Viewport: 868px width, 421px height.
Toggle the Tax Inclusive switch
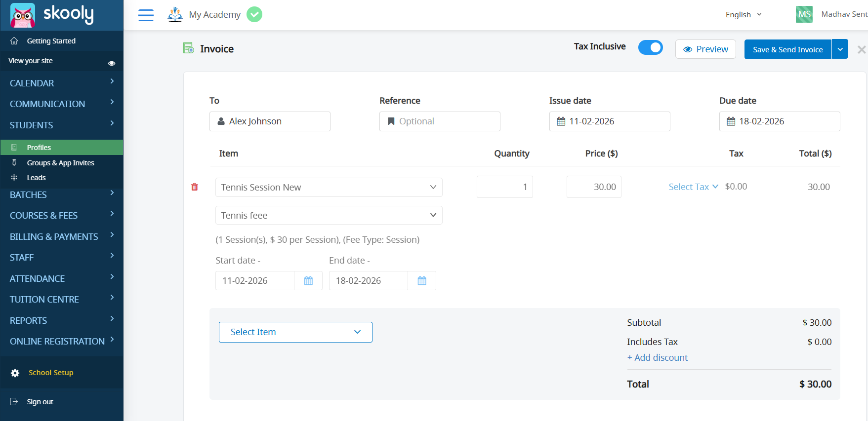pyautogui.click(x=650, y=47)
